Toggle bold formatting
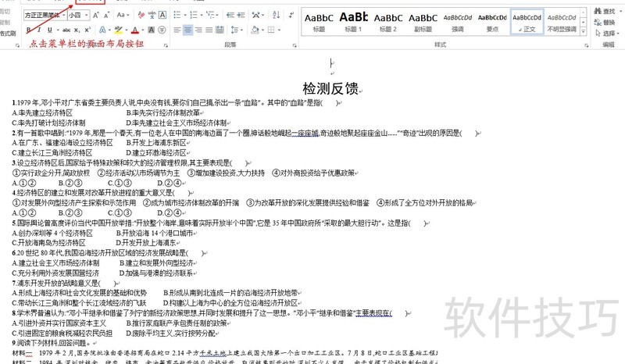Image resolution: width=625 pixels, height=364 pixels. pos(29,29)
